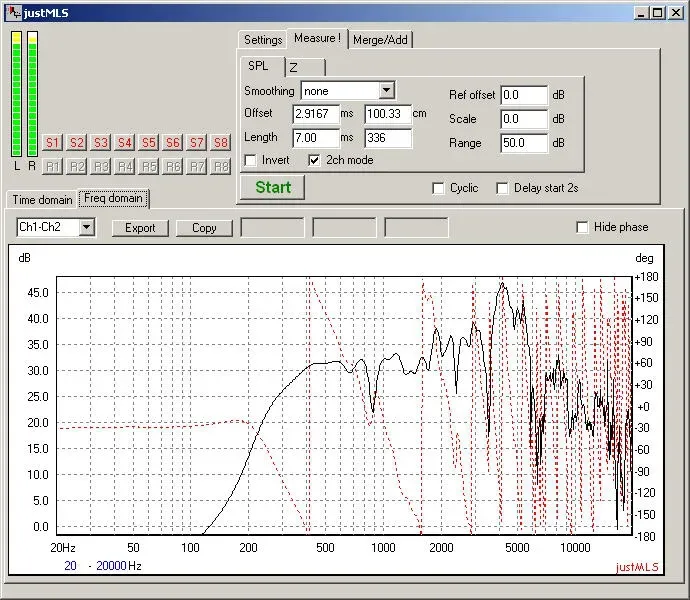Click the Scale dB field

coord(525,119)
